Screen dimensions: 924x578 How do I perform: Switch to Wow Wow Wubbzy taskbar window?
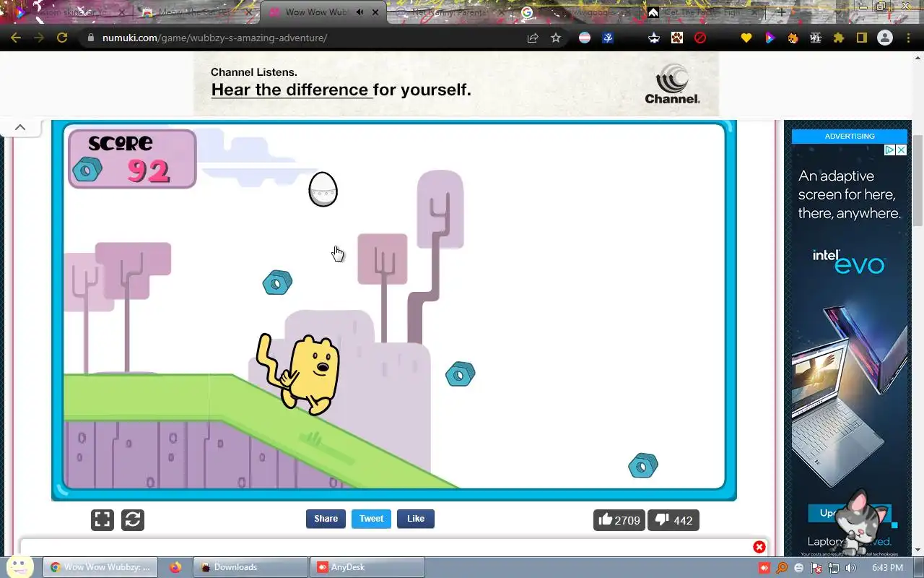click(x=100, y=567)
